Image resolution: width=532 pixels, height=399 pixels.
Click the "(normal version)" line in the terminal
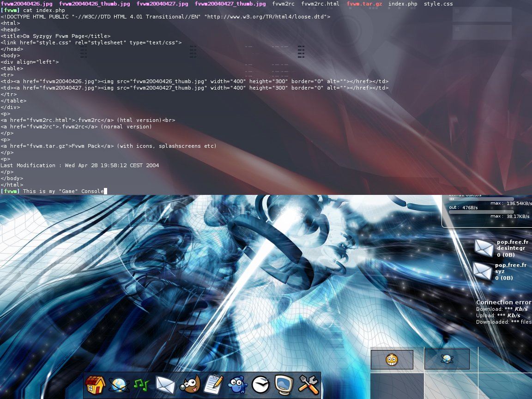click(76, 127)
